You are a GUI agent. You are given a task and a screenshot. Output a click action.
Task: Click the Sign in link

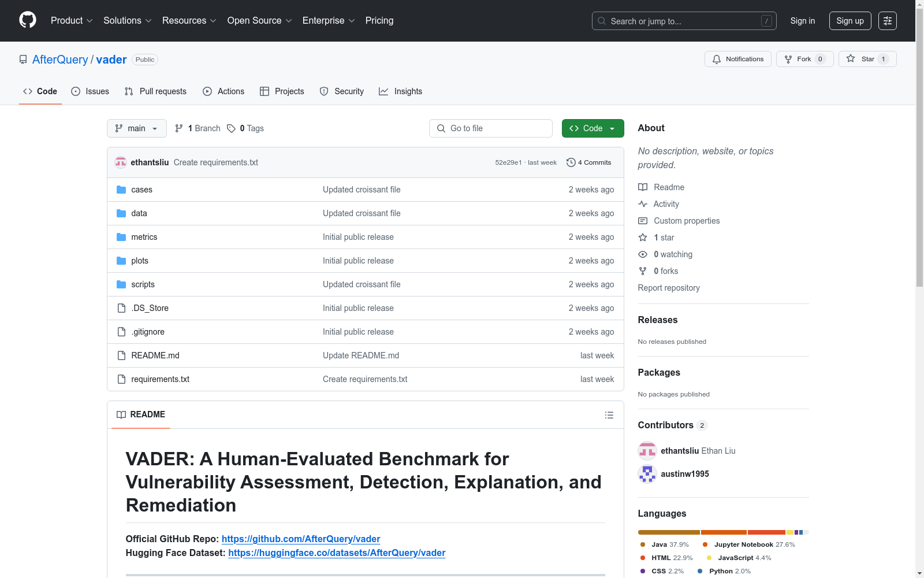803,21
